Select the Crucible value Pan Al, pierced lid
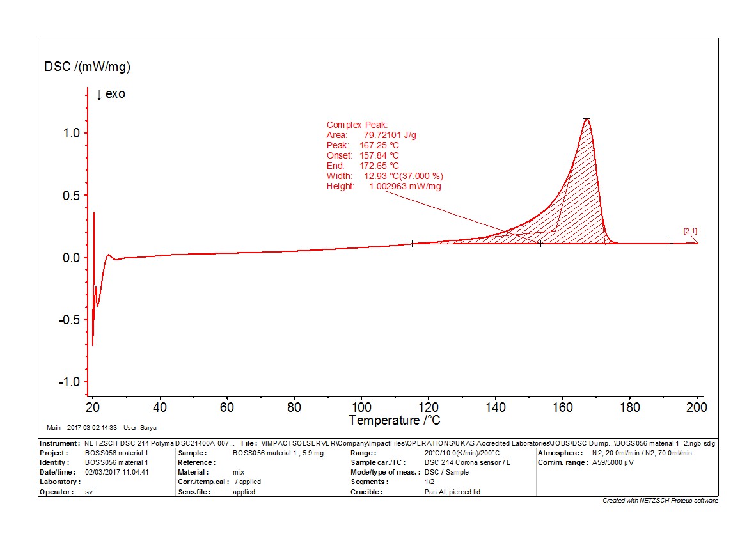This screenshot has height=534, width=756. pyautogui.click(x=452, y=492)
